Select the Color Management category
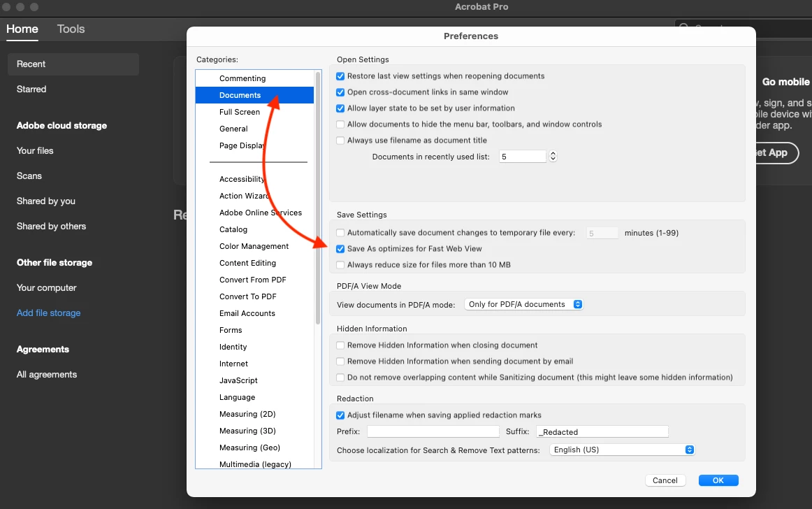This screenshot has height=509, width=812. coord(255,246)
